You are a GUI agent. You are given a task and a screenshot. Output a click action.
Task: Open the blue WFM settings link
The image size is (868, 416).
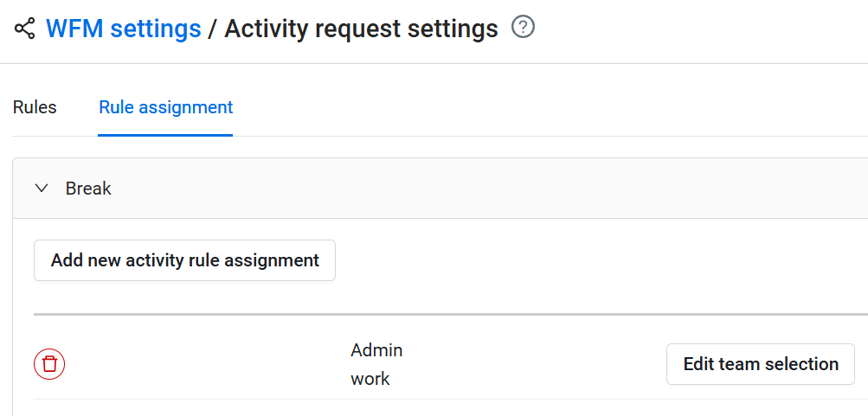click(x=123, y=29)
